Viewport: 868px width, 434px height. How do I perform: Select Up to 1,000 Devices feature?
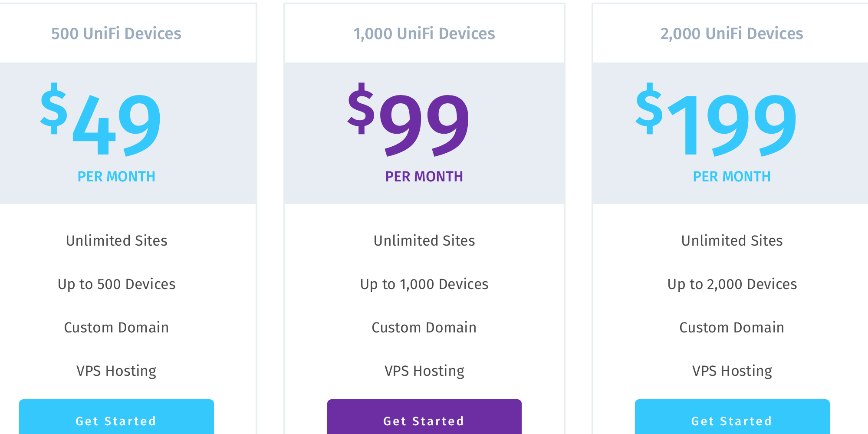424,284
